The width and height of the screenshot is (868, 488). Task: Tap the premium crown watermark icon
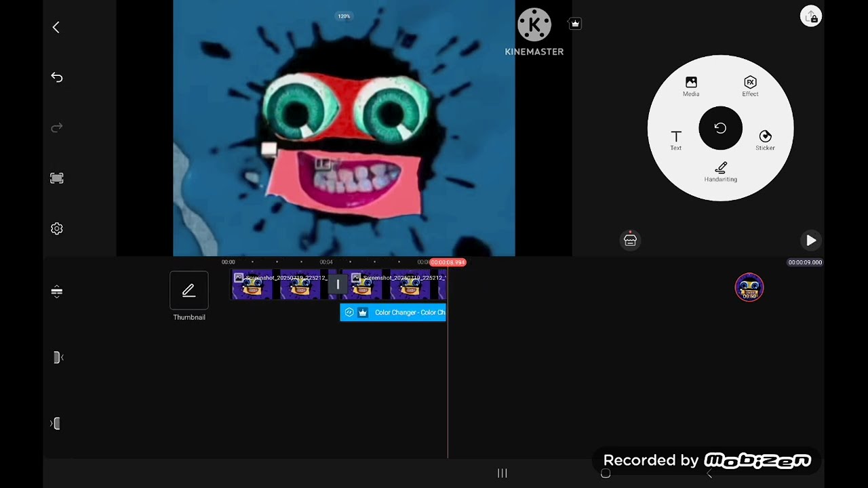[x=575, y=24]
